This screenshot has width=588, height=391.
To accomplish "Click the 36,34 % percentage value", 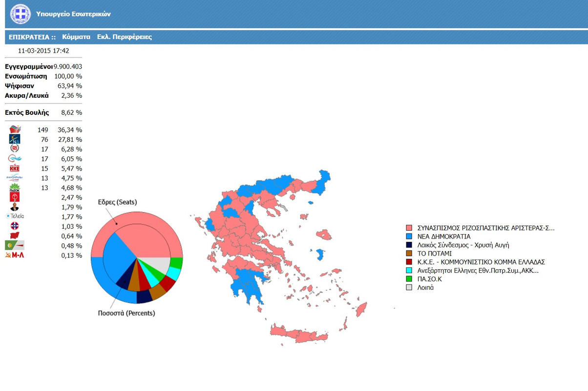I will click(x=70, y=130).
